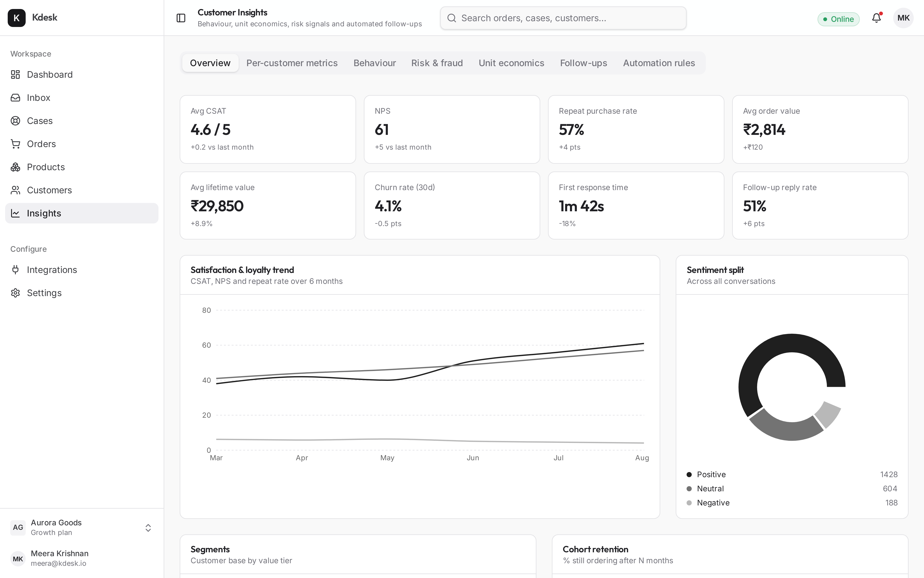Click the 1428 Positive count
Image resolution: width=924 pixels, height=578 pixels.
[889, 475]
